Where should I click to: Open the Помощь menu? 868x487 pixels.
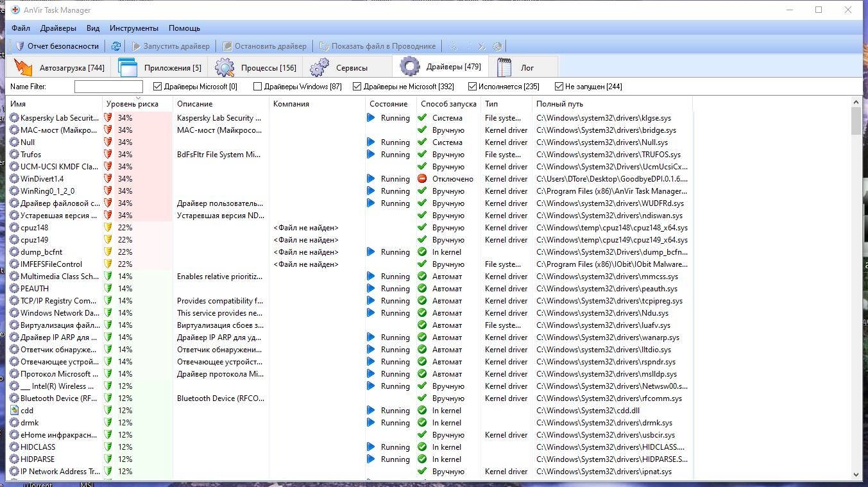(x=184, y=28)
